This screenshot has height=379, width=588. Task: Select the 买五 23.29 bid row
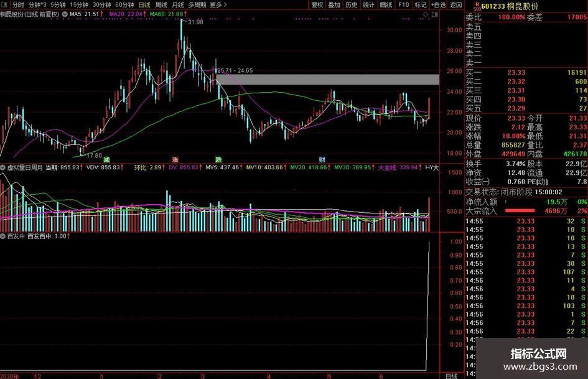coord(526,108)
